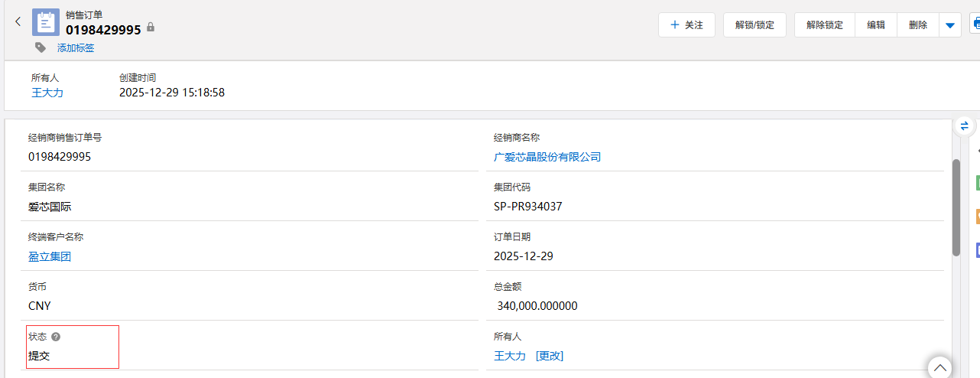Open the 添加标签 link
The width and height of the screenshot is (980, 378).
(x=76, y=48)
